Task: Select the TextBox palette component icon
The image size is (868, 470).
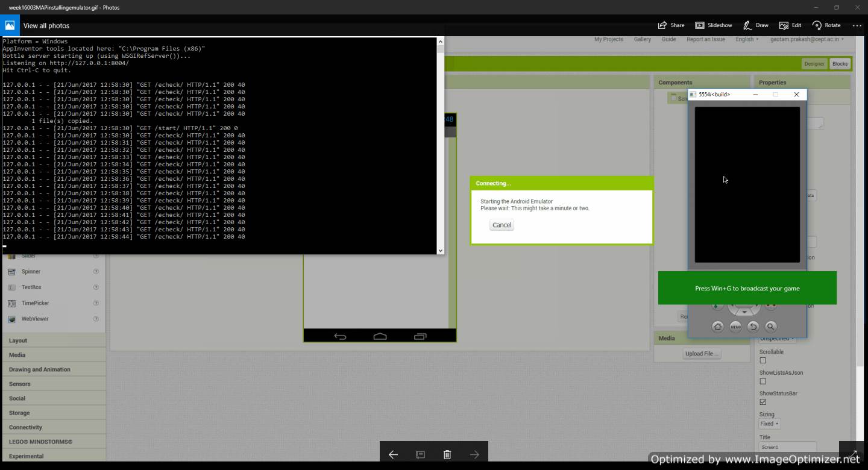Action: (11, 287)
